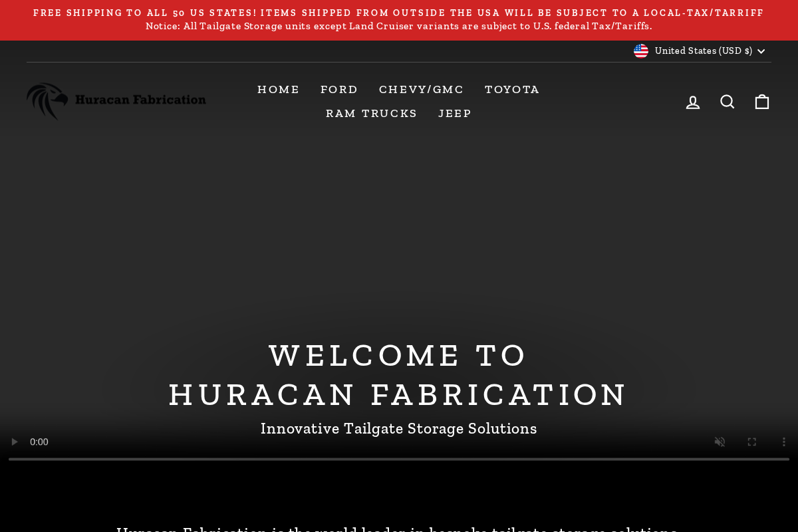Open the shopping cart bag icon

(x=762, y=102)
